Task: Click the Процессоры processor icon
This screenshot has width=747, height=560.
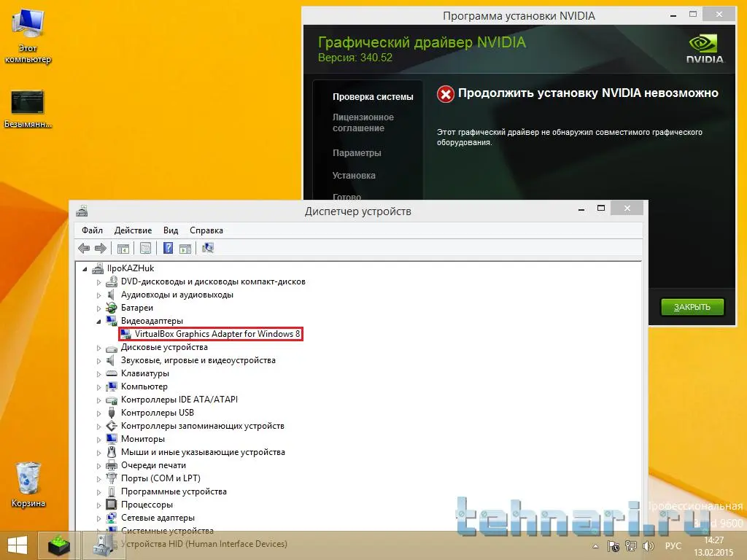Action: 112,505
